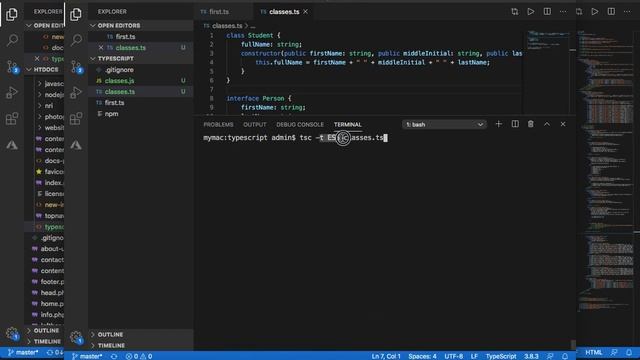The height and width of the screenshot is (360, 640).
Task: Open npm file in explorer
Action: point(140,114)
